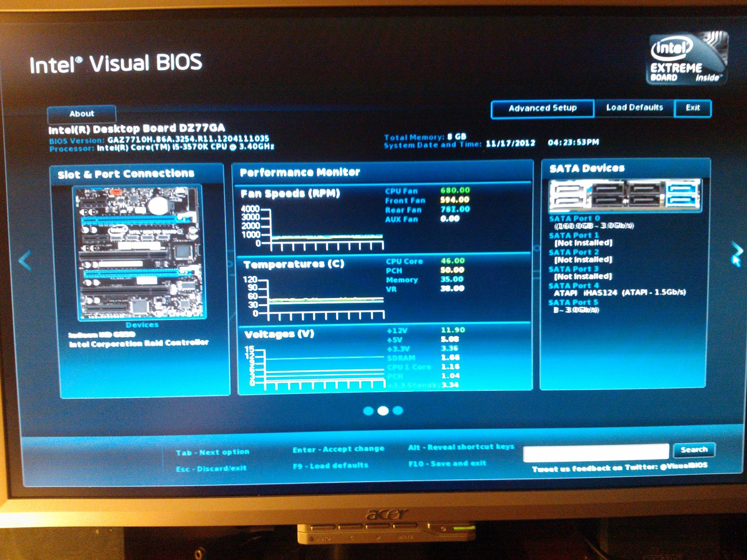Image resolution: width=747 pixels, height=560 pixels.
Task: Click Load Defaults button
Action: (x=635, y=108)
